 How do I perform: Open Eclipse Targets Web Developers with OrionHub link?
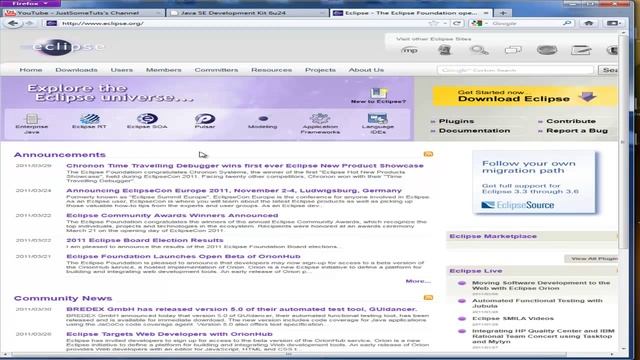click(x=169, y=334)
